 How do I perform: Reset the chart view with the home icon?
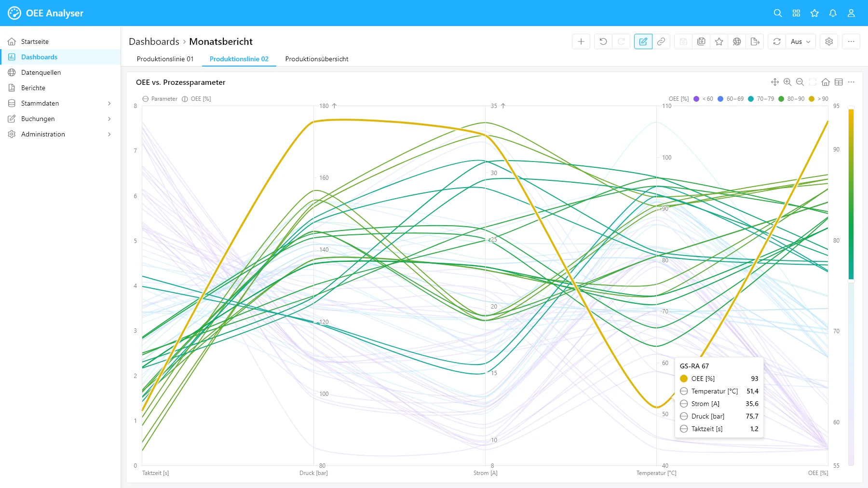(x=826, y=82)
